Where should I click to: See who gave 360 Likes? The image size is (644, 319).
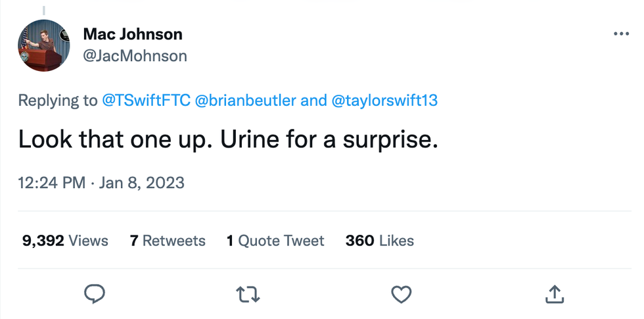[x=379, y=241]
